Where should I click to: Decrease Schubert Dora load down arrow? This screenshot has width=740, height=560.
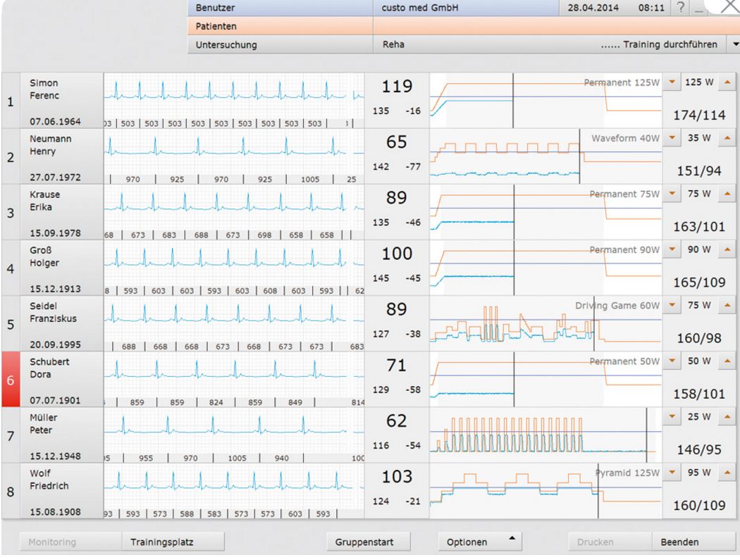(x=672, y=361)
